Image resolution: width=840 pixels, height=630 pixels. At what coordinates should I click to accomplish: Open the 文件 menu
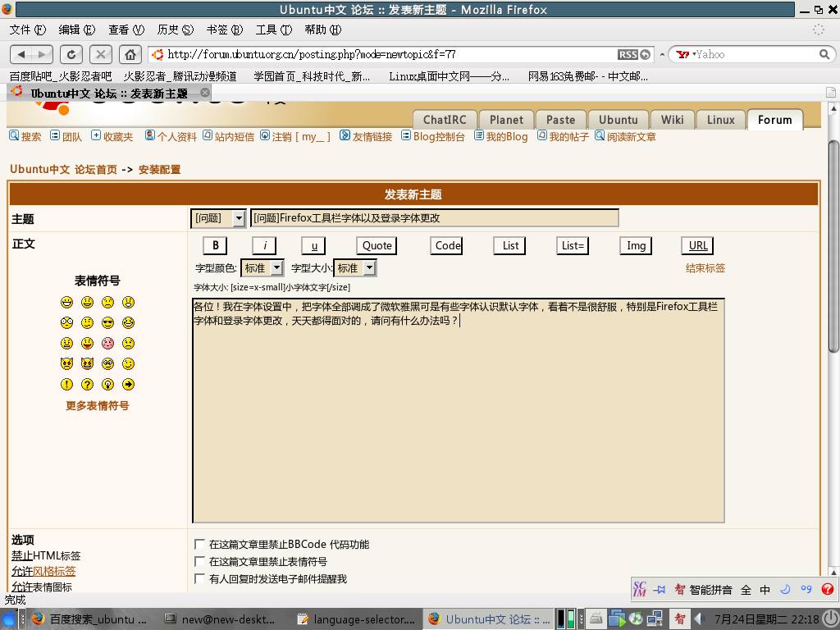click(28, 30)
